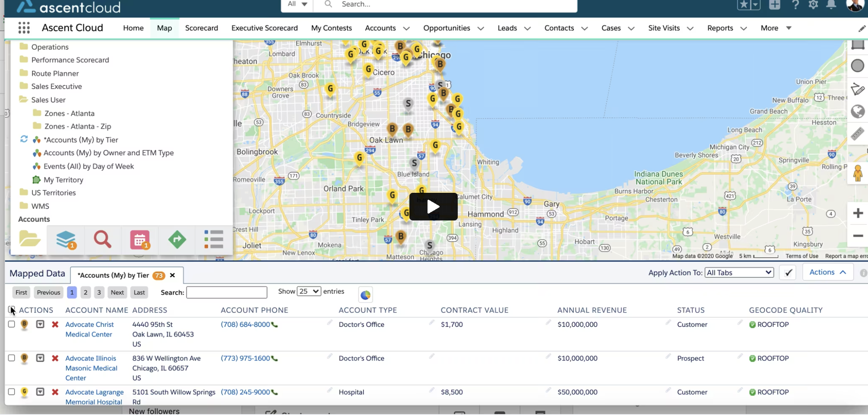Open the More navigation dropdown
The height and width of the screenshot is (415, 868).
[x=776, y=28]
